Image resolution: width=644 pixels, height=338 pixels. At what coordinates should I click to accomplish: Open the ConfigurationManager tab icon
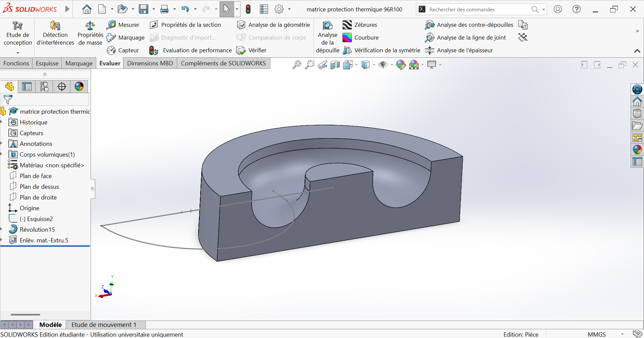click(x=44, y=87)
